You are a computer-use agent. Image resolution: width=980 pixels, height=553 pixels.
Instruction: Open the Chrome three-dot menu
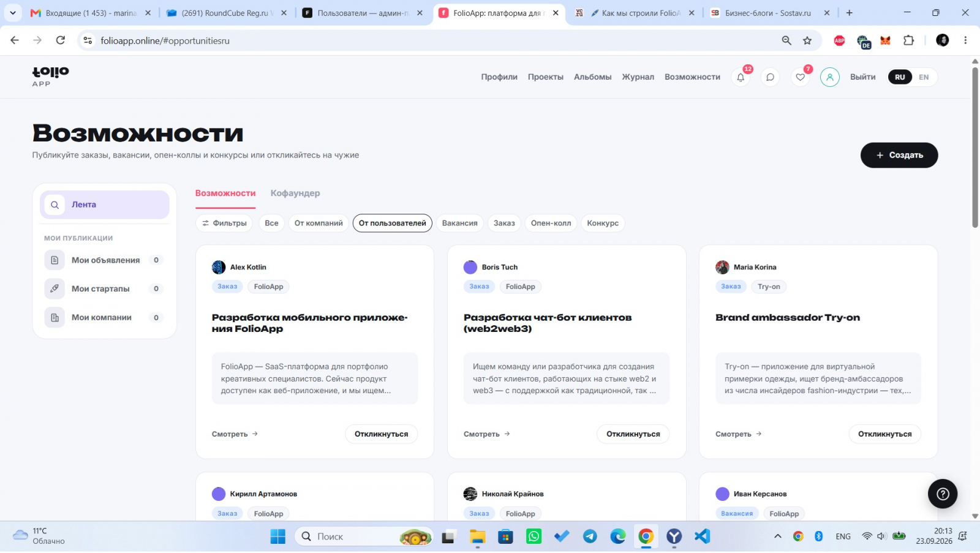click(965, 40)
